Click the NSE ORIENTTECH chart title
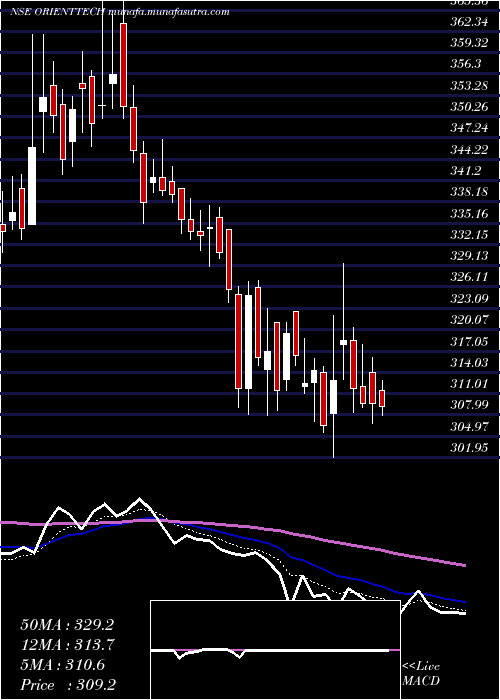500x700 pixels. (120, 12)
